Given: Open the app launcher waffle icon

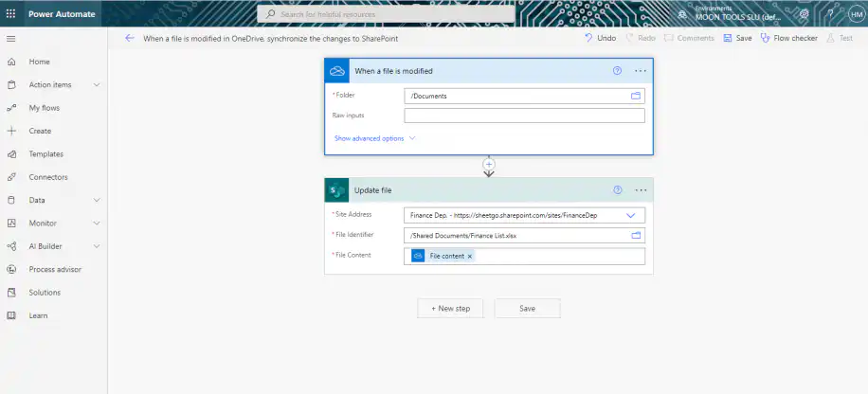Looking at the screenshot, I should pyautogui.click(x=11, y=14).
